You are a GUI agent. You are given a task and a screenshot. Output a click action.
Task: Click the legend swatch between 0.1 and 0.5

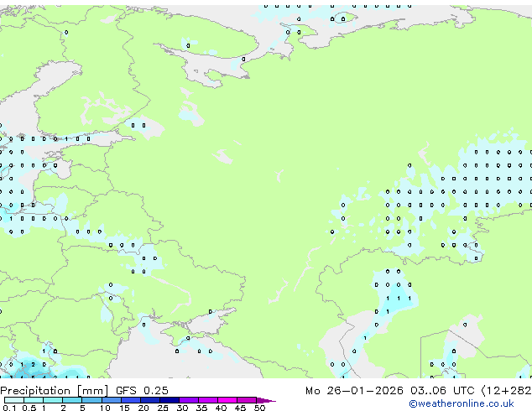[14, 400]
